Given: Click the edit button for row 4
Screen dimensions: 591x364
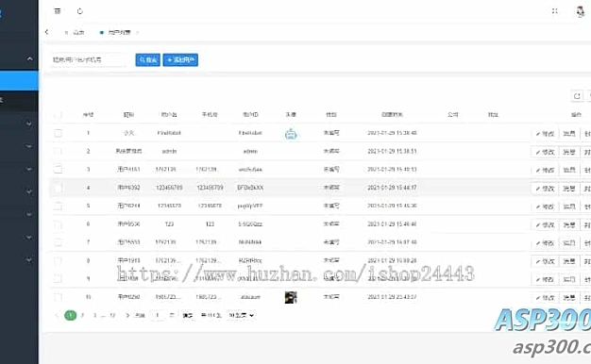Looking at the screenshot, I should click(x=545, y=189).
